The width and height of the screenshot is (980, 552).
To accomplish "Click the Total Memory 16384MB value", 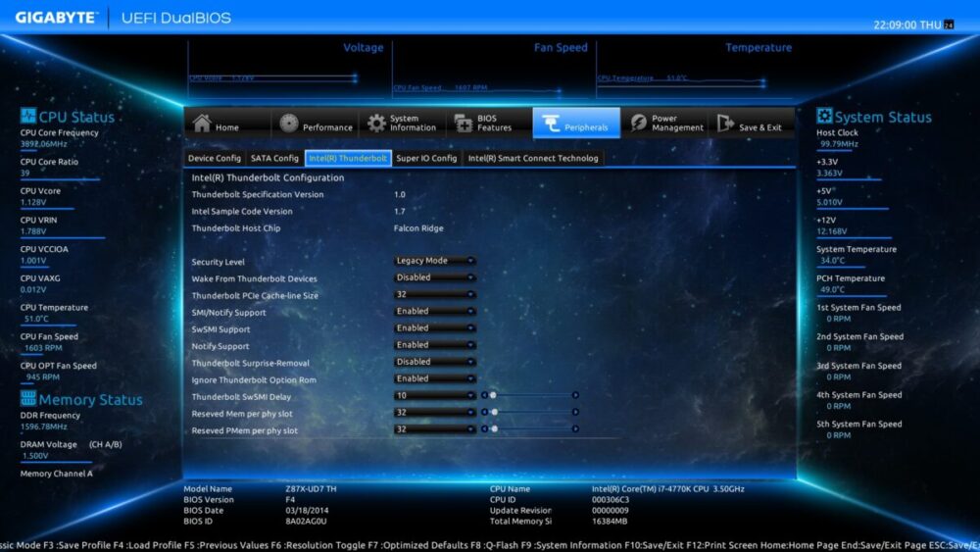I will pos(610,521).
